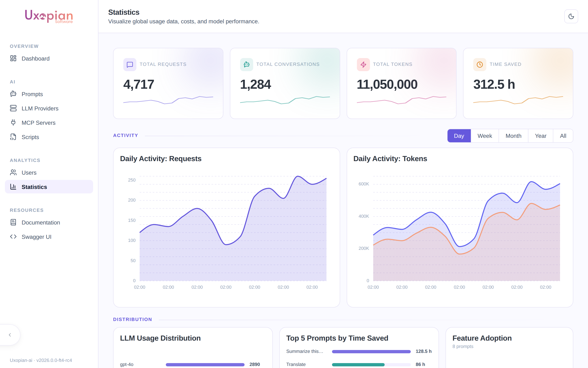Navigate to MCP Servers

click(x=49, y=123)
